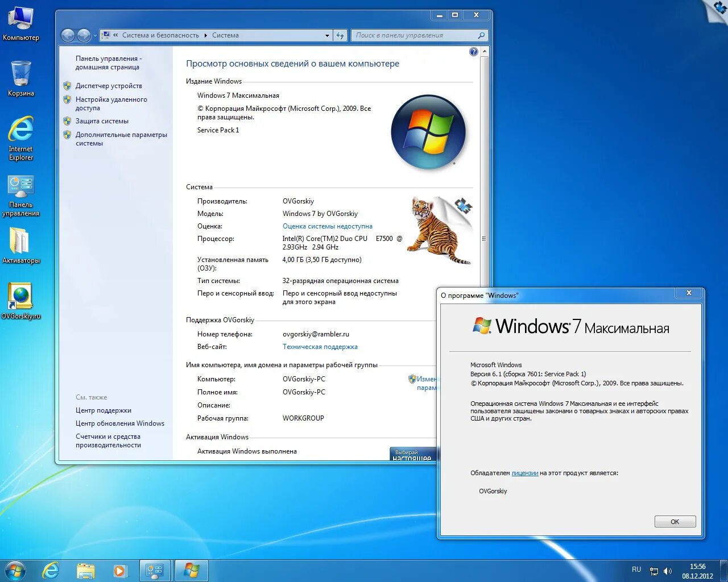Select the OVGorskiy-PC computer name text

304,379
